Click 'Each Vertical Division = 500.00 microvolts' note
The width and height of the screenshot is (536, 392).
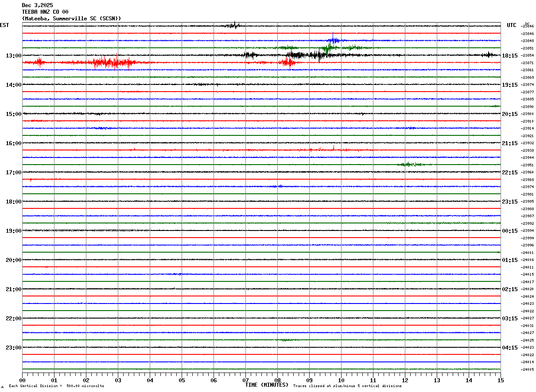pyautogui.click(x=56, y=386)
